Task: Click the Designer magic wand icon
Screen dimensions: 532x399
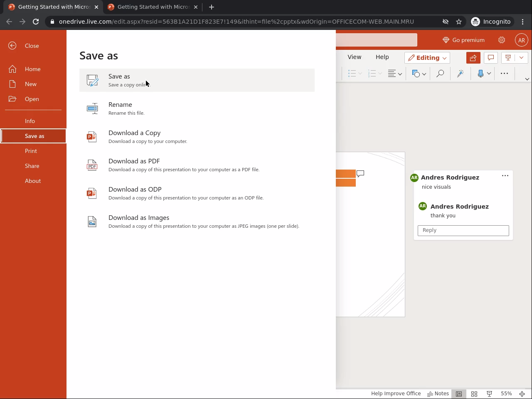Action: click(460, 74)
